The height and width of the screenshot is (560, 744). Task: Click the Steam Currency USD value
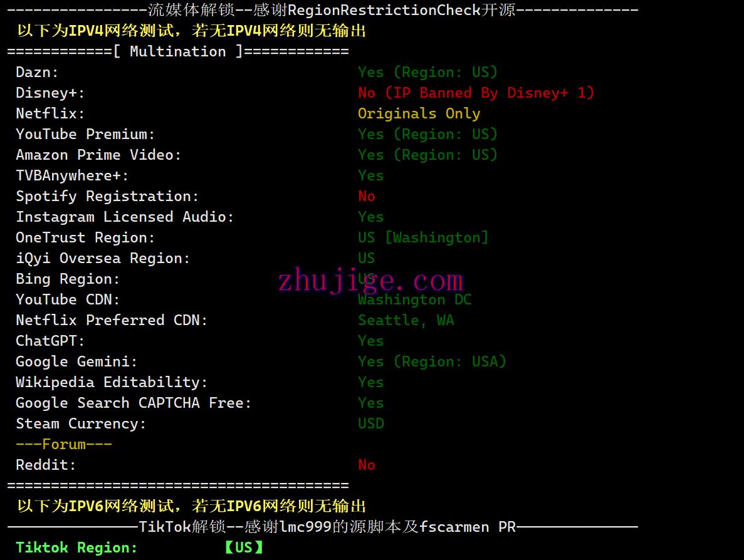(371, 423)
